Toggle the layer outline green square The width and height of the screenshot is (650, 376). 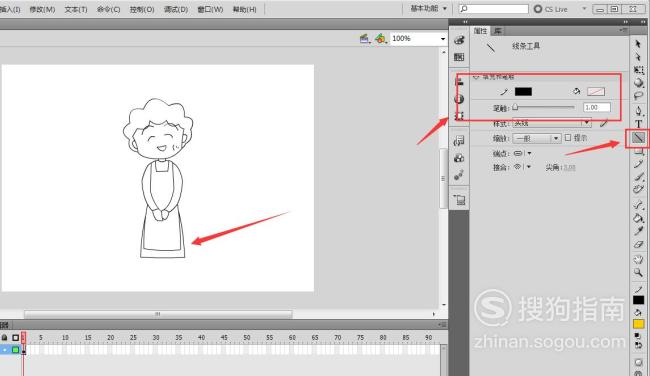coord(16,350)
